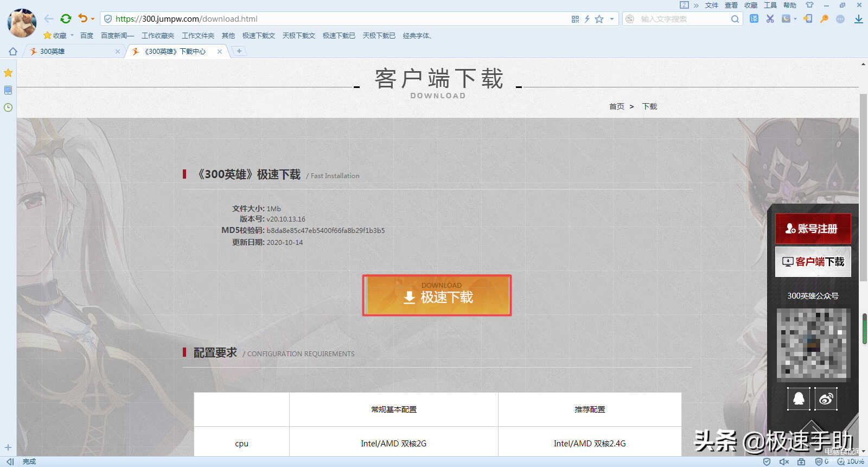The image size is (868, 467).
Task: Click the first-aid repair kit icon
Action: pos(801,462)
